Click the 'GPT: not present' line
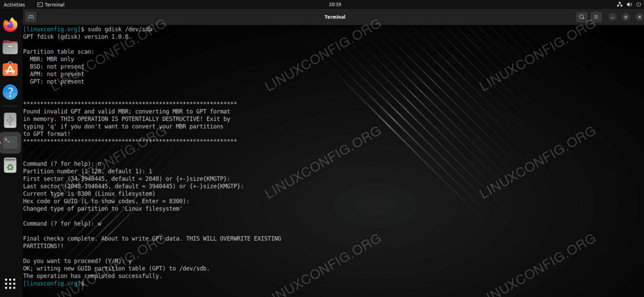 (57, 82)
